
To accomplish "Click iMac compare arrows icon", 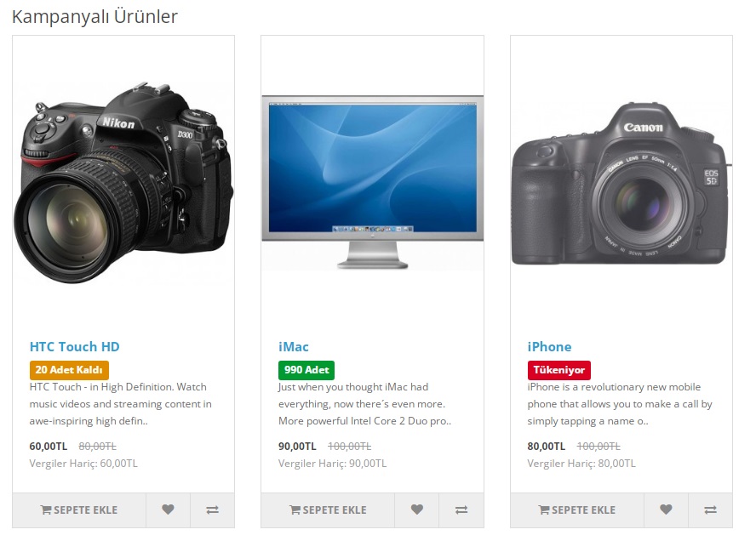I will click(x=461, y=510).
